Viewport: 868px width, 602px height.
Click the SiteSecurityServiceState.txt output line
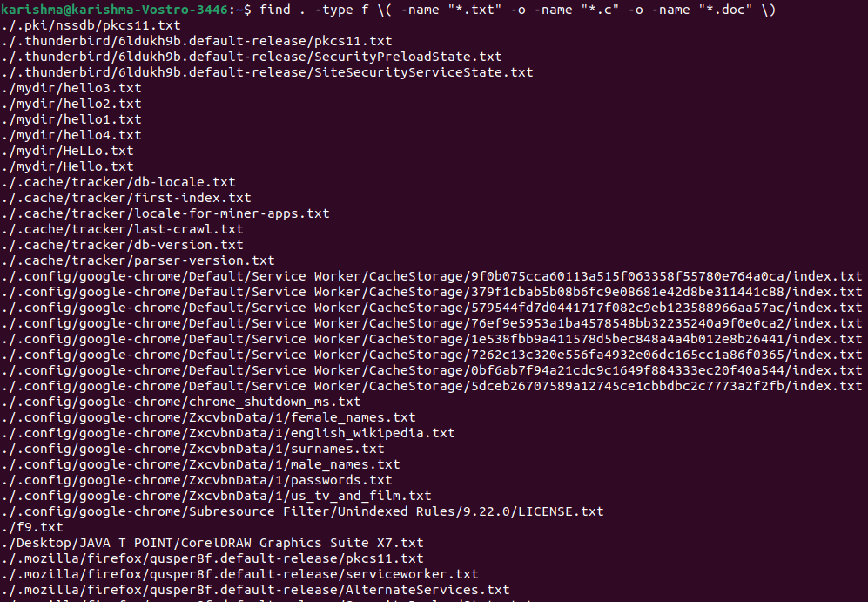tap(267, 72)
